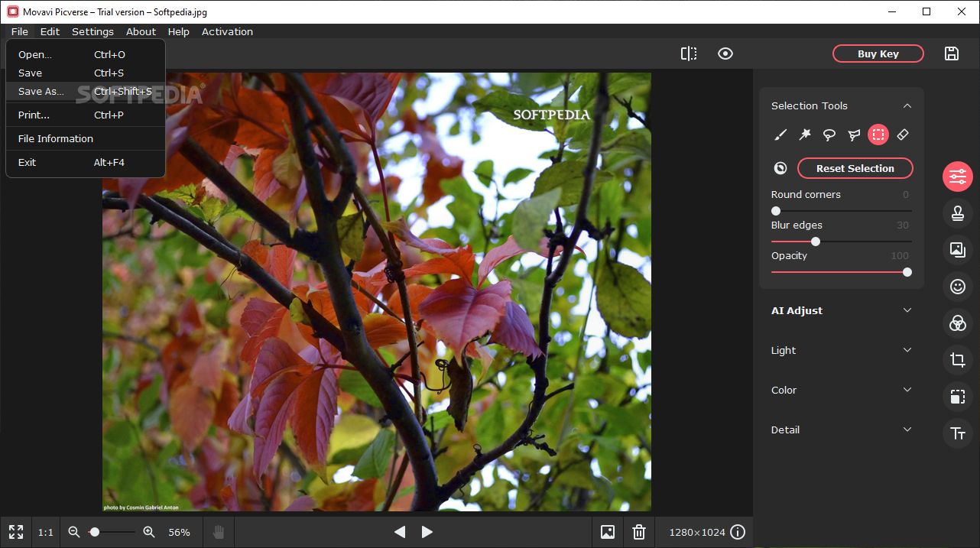
Task: Collapse the Selection Tools section
Action: click(x=907, y=105)
